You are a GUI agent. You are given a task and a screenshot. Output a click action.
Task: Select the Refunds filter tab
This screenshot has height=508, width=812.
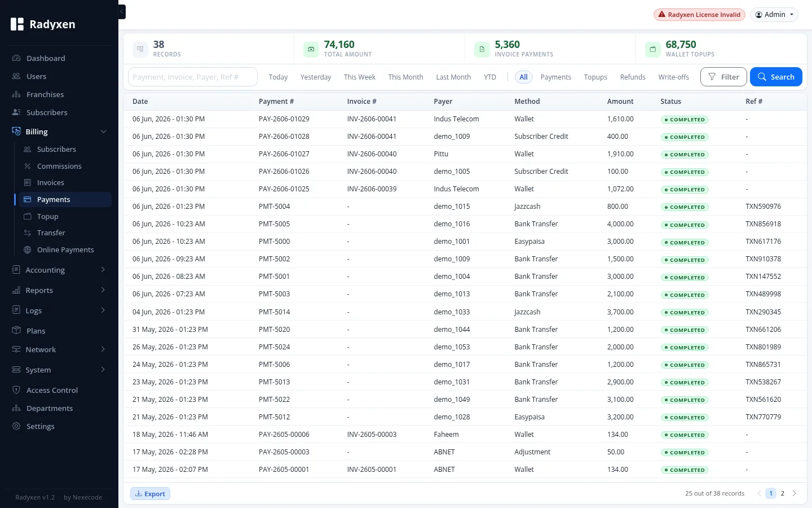(633, 77)
